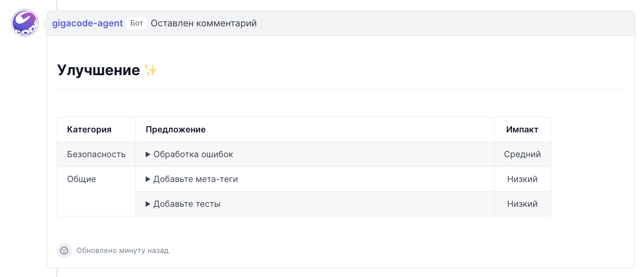Click the Бот badge label
This screenshot has height=277, width=644.
137,23
